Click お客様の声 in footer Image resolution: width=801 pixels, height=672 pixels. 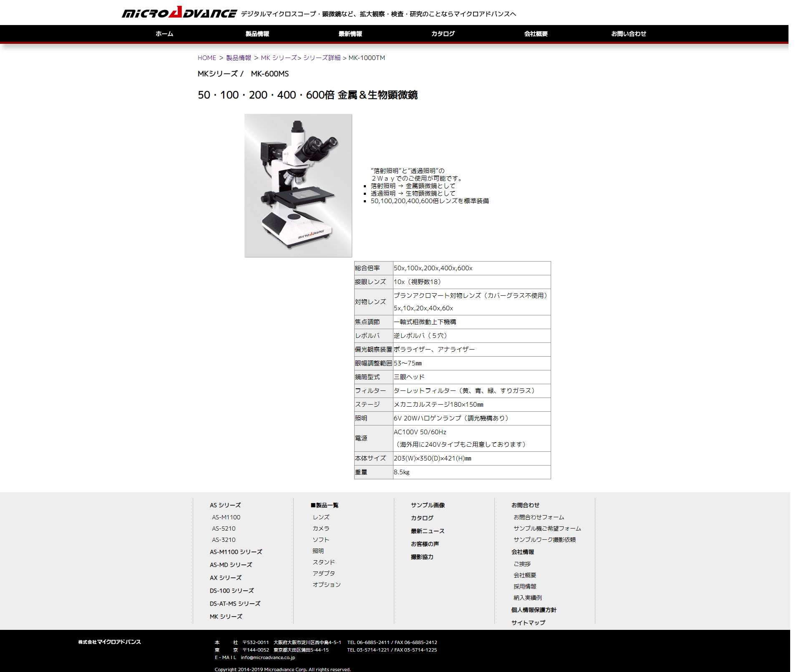(x=425, y=544)
